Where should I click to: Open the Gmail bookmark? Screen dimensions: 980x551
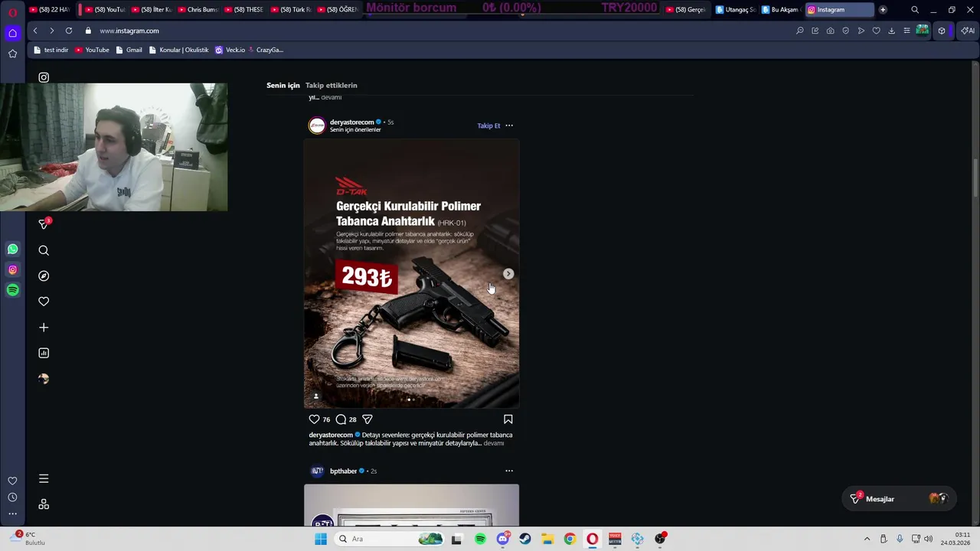(x=129, y=50)
